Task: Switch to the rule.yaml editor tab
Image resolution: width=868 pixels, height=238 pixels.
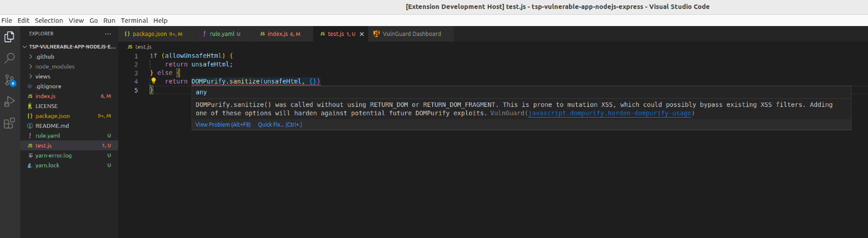Action: point(224,34)
